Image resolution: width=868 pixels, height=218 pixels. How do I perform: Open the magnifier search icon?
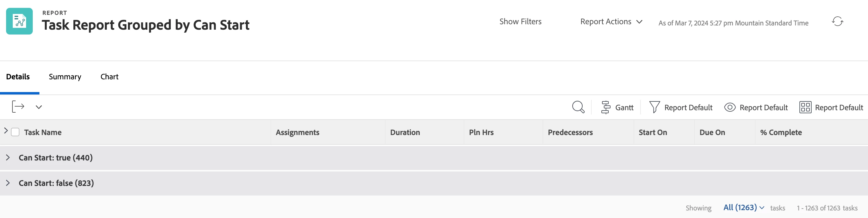[x=578, y=107]
